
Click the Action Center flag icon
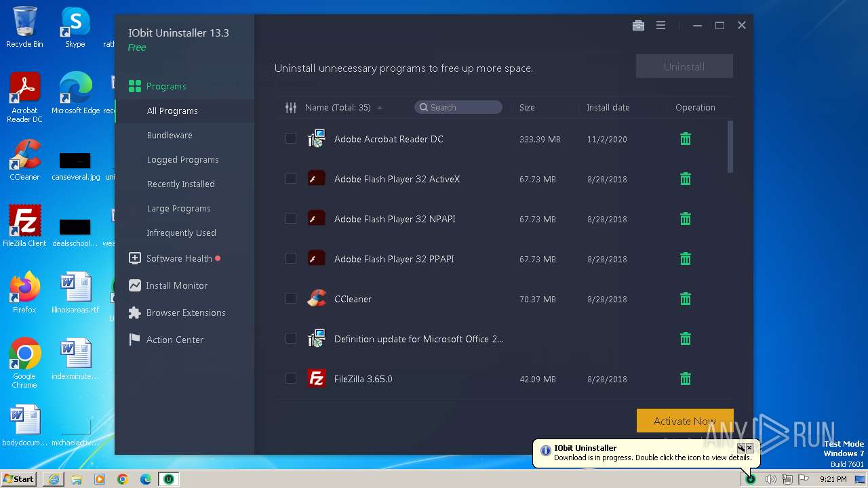click(x=135, y=340)
